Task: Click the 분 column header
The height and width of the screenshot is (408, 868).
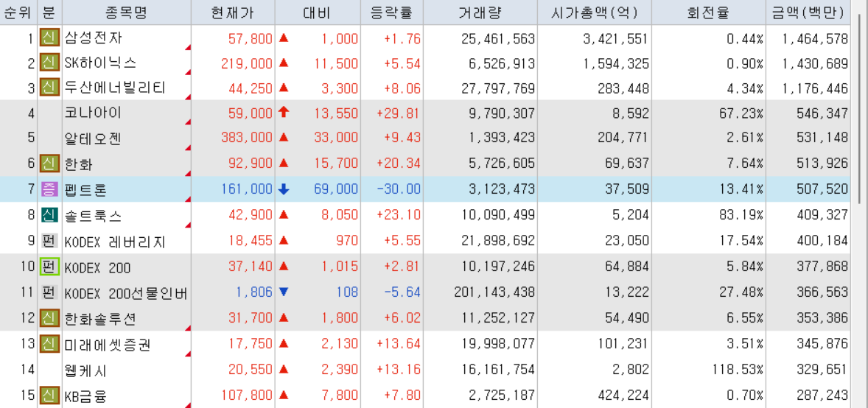Action: 50,13
